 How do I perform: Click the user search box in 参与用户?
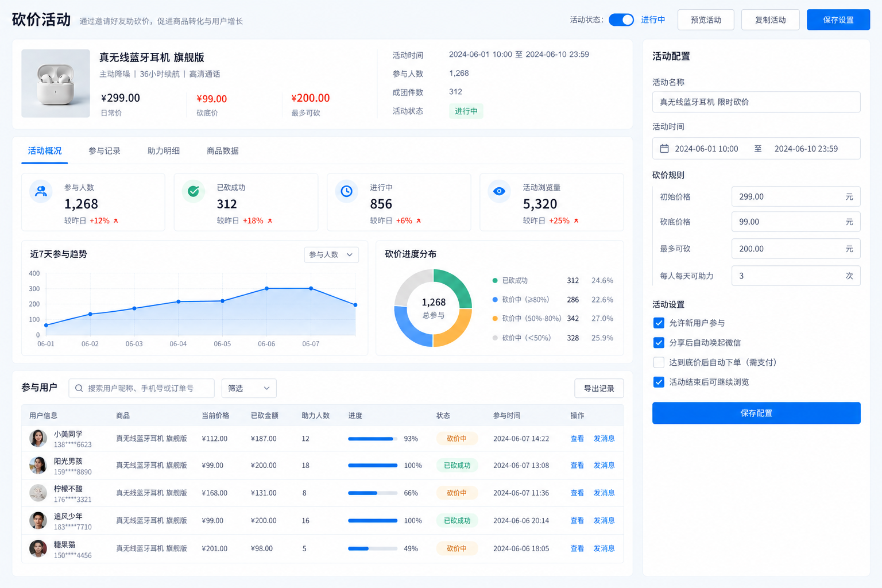tap(142, 388)
